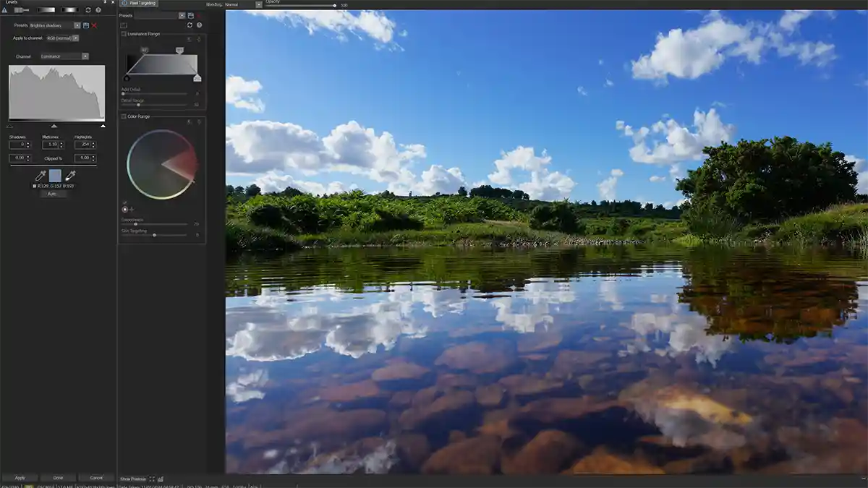Click the lower white handle of the luminance graph
The height and width of the screenshot is (488, 868).
coord(197,78)
